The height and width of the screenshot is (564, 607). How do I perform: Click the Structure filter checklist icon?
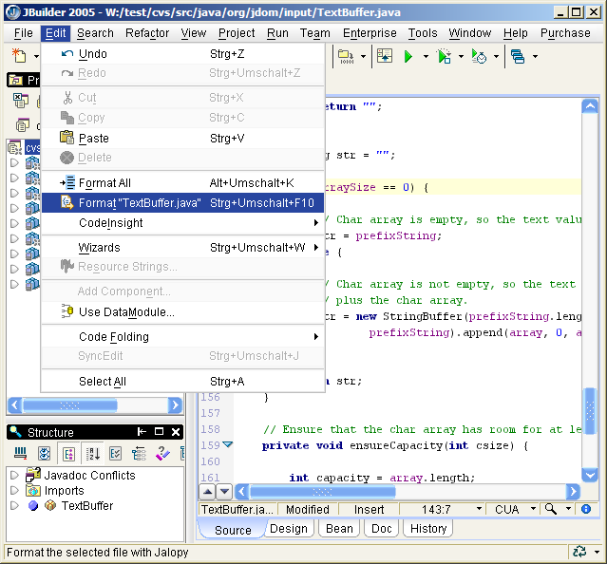pos(116,453)
